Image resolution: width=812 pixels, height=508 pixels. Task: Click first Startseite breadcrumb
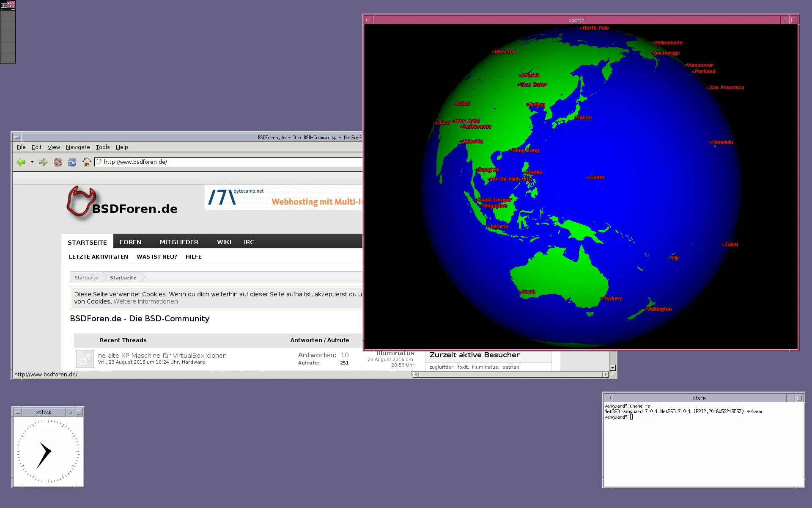click(x=86, y=278)
